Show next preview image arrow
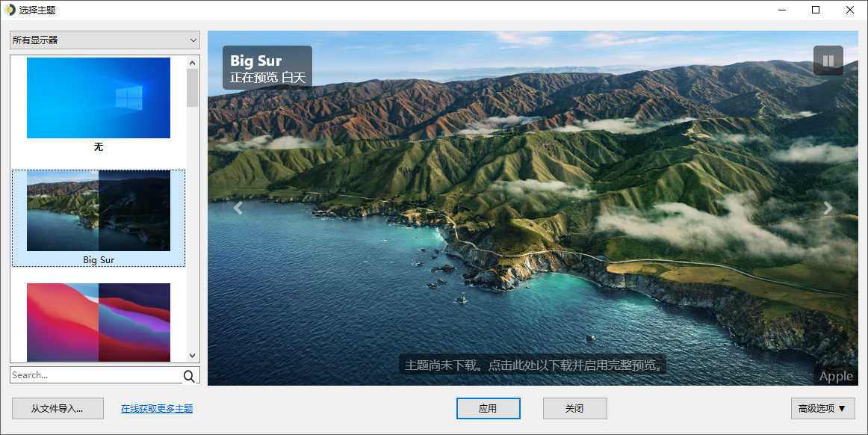Screen dimensions: 868x435 click(x=828, y=208)
